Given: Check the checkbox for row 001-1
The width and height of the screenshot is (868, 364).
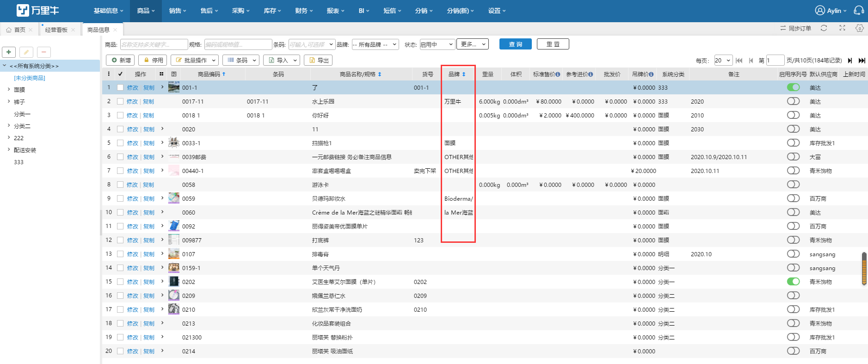Looking at the screenshot, I should [120, 87].
